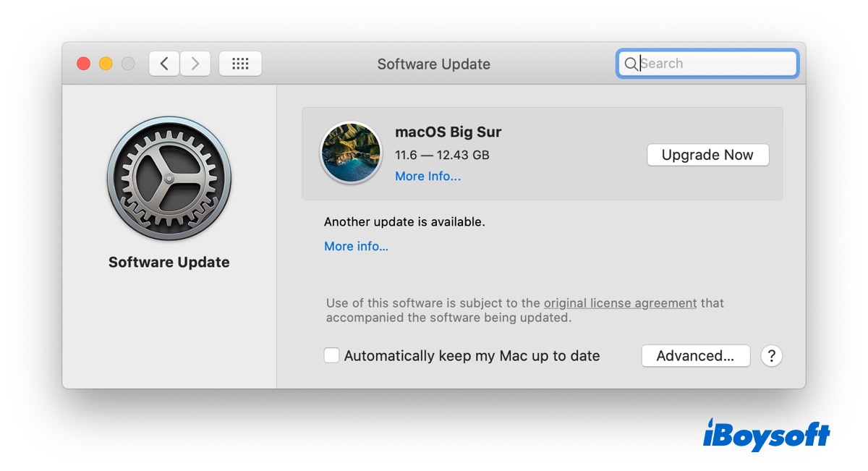Click the iBoysoft logo watermark

766,436
